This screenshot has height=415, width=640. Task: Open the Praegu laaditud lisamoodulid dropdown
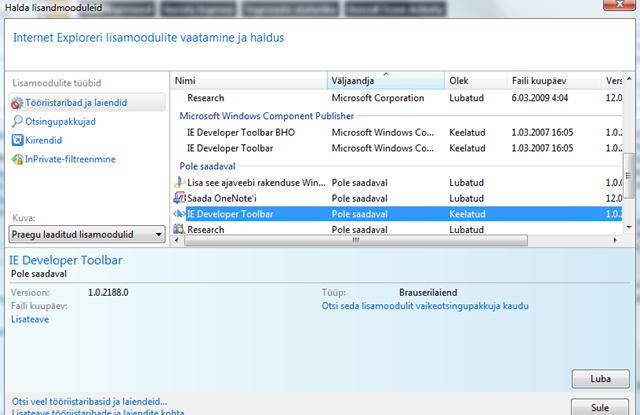[87, 235]
